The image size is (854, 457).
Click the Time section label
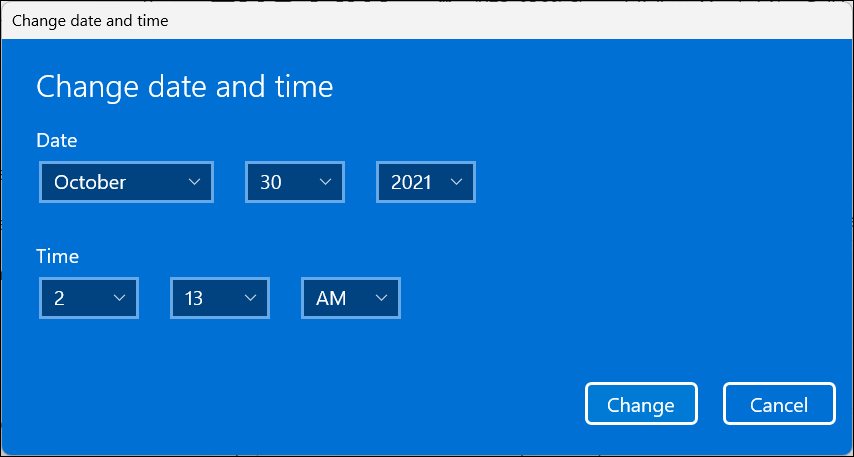pyautogui.click(x=57, y=257)
